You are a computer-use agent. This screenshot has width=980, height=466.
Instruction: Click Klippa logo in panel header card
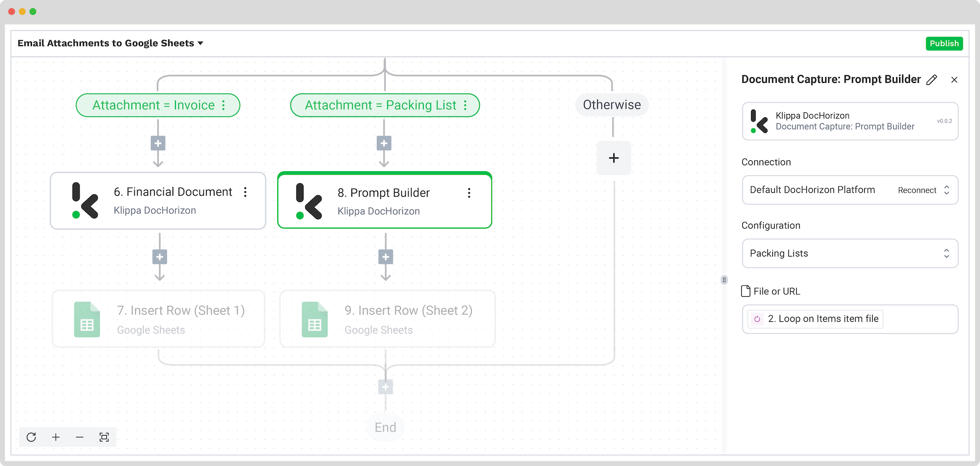point(759,121)
